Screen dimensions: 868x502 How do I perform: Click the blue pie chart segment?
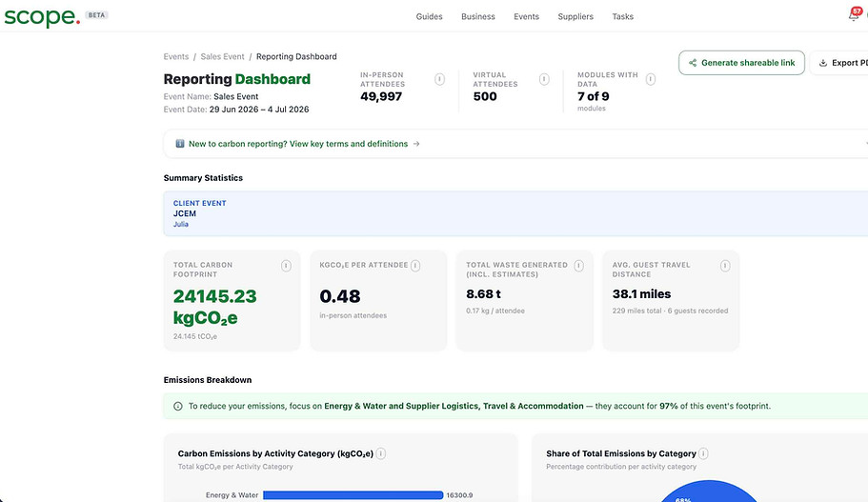(x=709, y=492)
